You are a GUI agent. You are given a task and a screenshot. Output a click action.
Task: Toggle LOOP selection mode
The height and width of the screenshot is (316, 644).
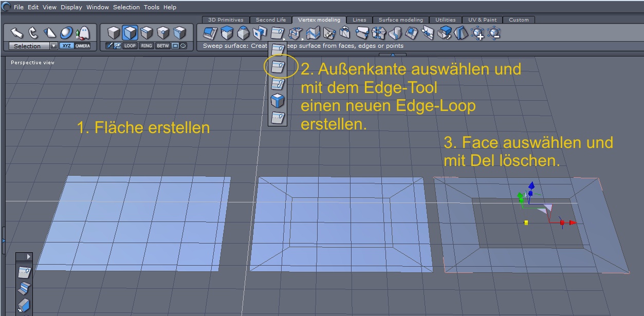130,46
